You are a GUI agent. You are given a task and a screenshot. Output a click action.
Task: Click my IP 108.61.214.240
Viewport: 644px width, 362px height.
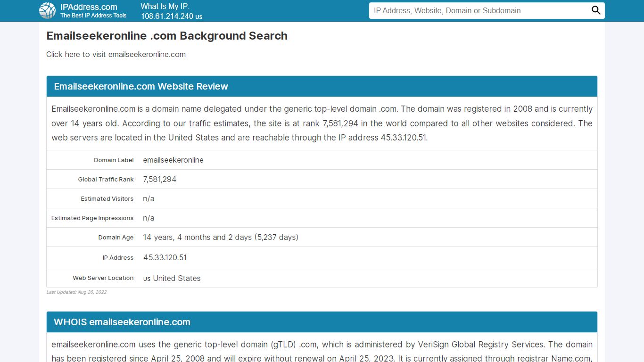pos(167,16)
